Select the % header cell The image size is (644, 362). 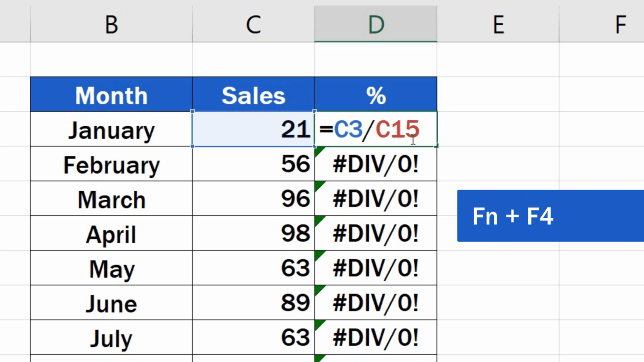(x=376, y=95)
